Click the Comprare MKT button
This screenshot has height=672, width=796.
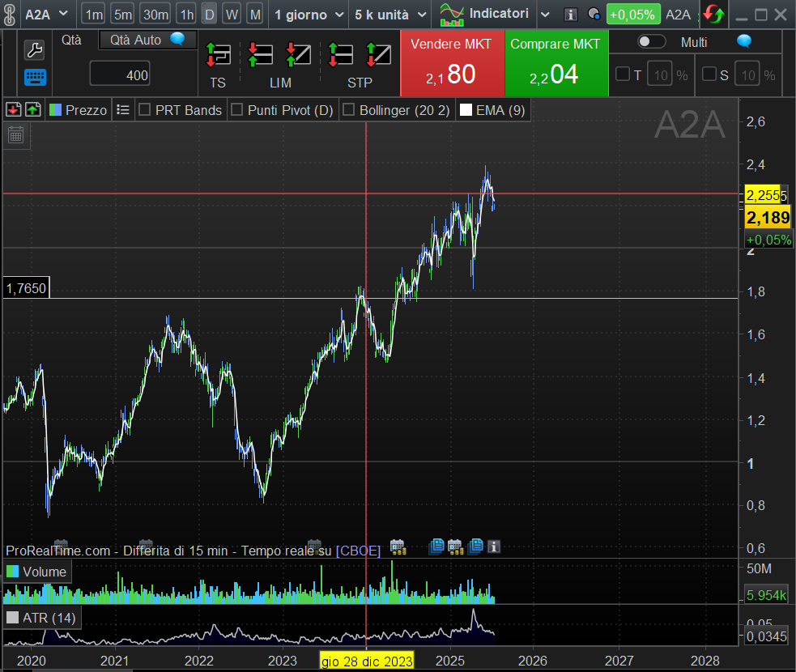point(555,63)
